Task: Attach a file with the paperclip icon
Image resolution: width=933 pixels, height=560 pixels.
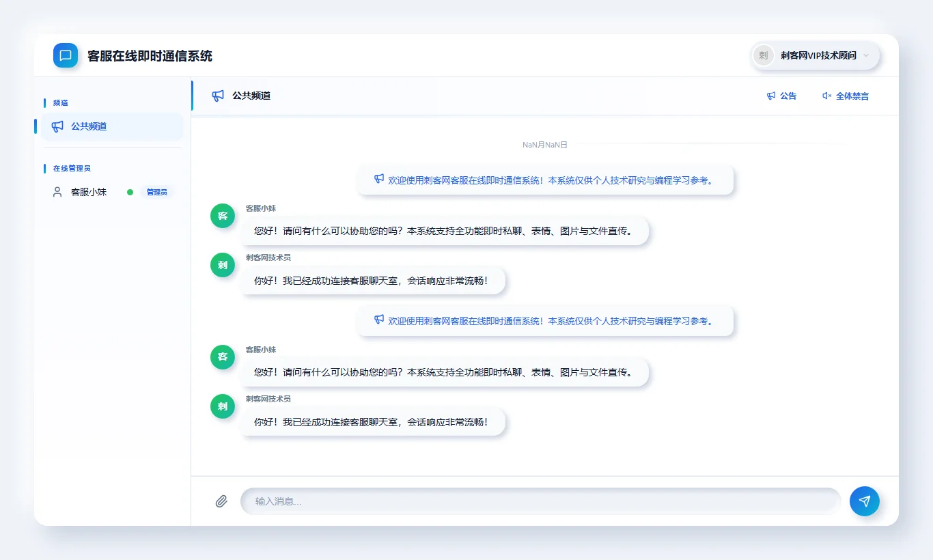Action: coord(221,501)
